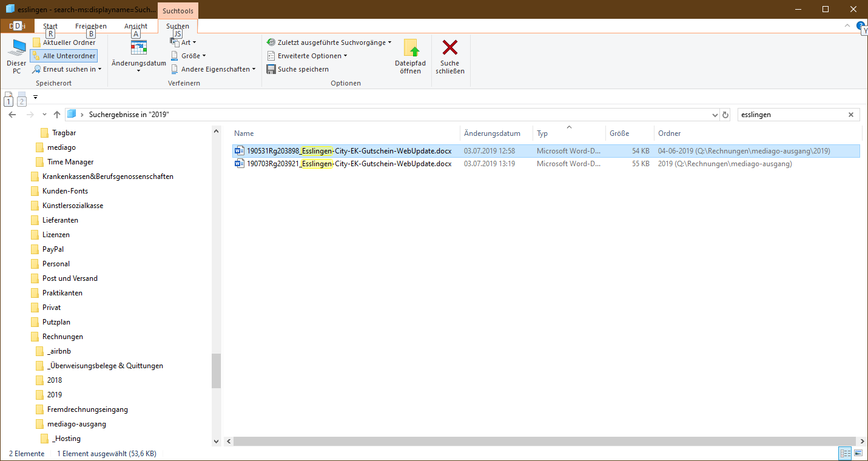Switch to details view icon

click(x=845, y=453)
